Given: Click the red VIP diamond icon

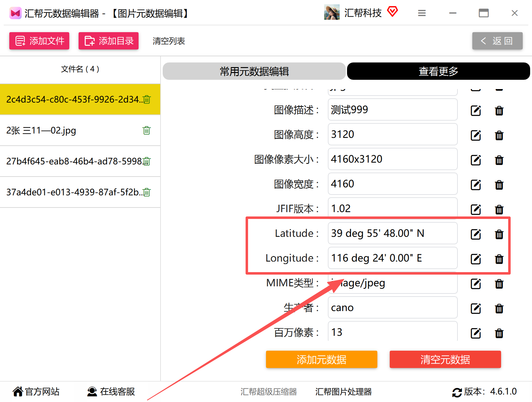Looking at the screenshot, I should (x=393, y=12).
